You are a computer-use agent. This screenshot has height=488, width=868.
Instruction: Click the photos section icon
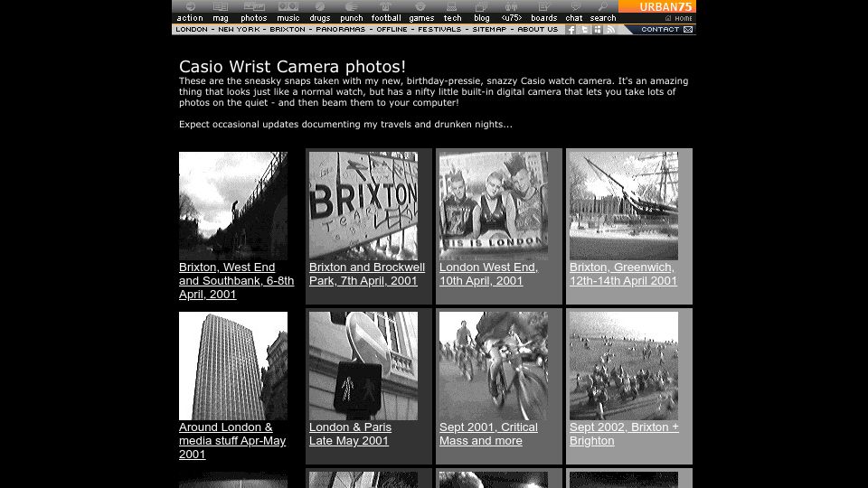click(254, 6)
